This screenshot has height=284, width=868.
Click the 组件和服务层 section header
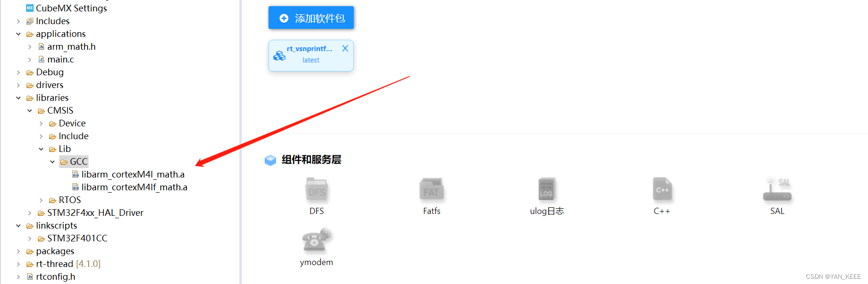pos(311,160)
